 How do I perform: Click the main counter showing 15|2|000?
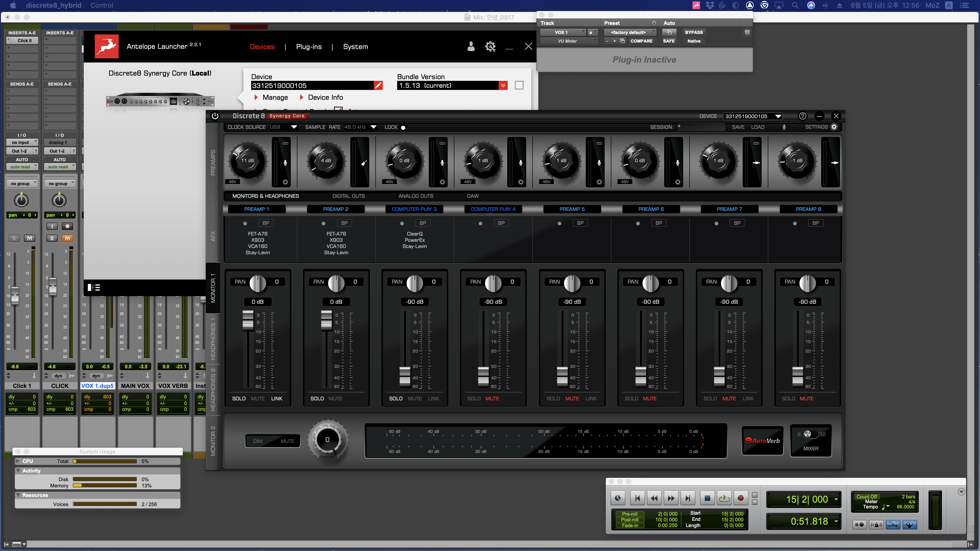coord(804,499)
